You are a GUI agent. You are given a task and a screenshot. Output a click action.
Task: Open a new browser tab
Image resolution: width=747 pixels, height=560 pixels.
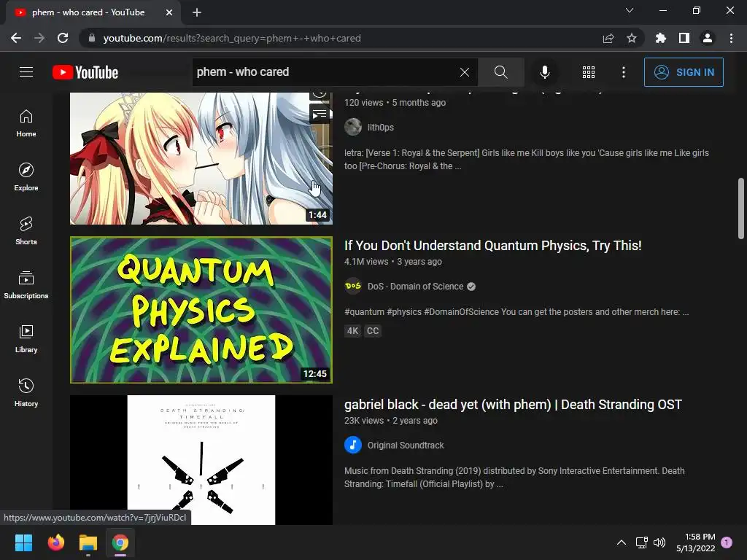pyautogui.click(x=197, y=12)
